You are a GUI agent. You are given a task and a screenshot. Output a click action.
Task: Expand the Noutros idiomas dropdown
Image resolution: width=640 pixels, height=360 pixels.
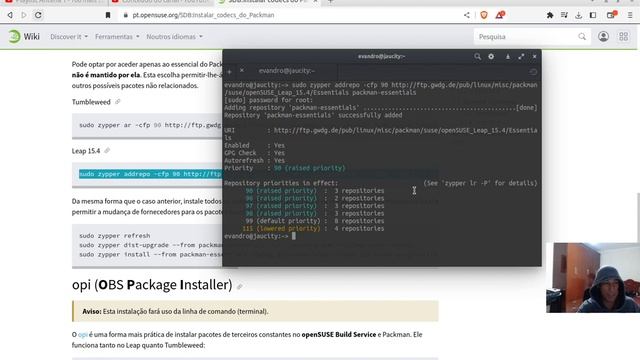[175, 37]
